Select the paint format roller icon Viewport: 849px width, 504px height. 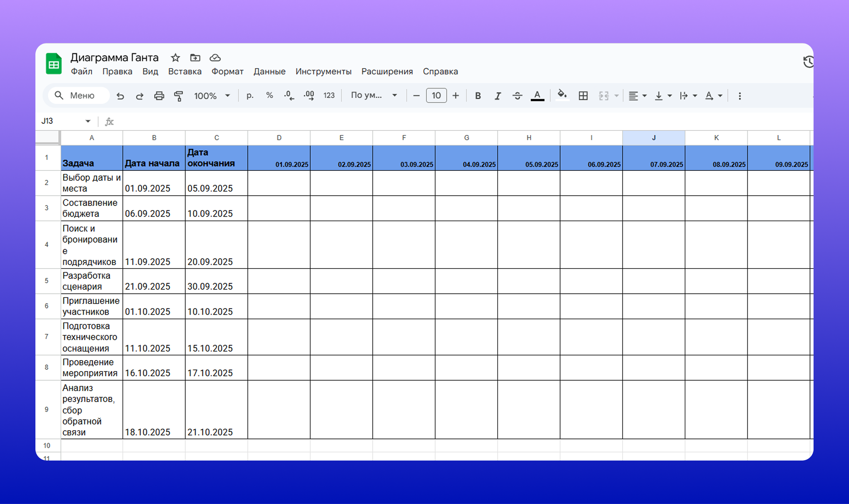pos(179,96)
